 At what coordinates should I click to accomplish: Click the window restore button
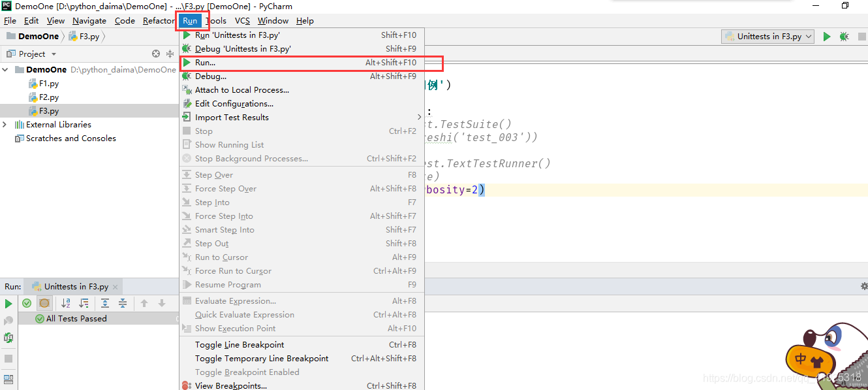coord(845,6)
